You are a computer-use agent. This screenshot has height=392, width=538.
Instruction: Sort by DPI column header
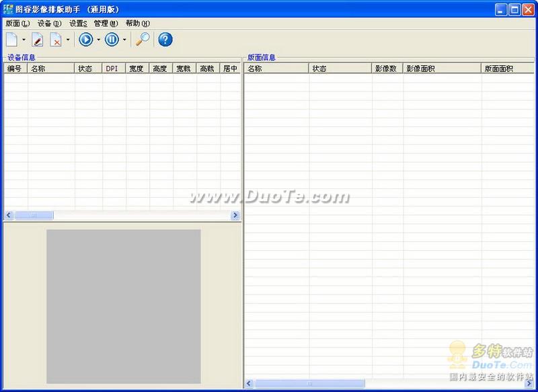tap(114, 69)
